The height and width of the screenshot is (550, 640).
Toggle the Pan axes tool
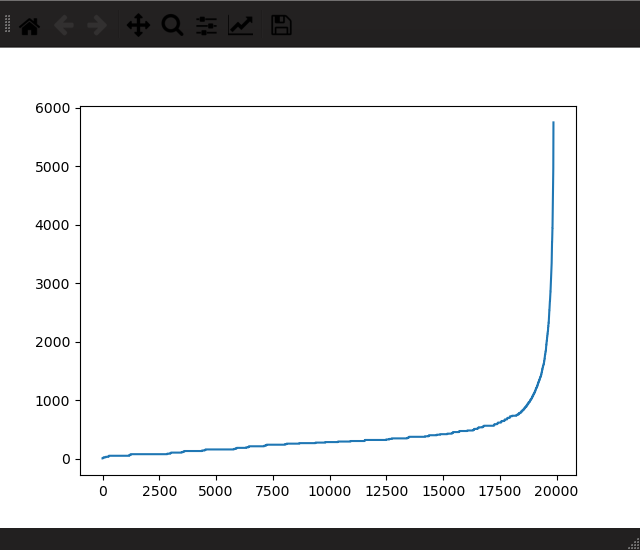coord(138,26)
